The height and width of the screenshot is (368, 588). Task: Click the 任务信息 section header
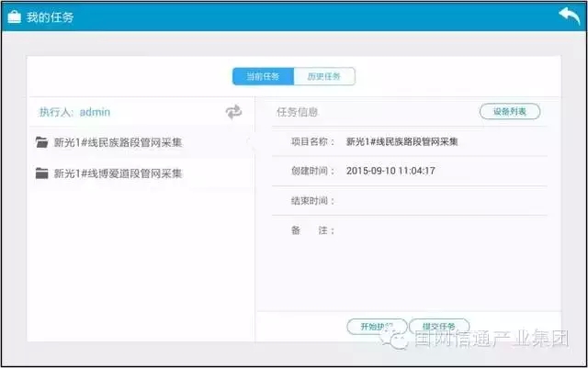[298, 112]
